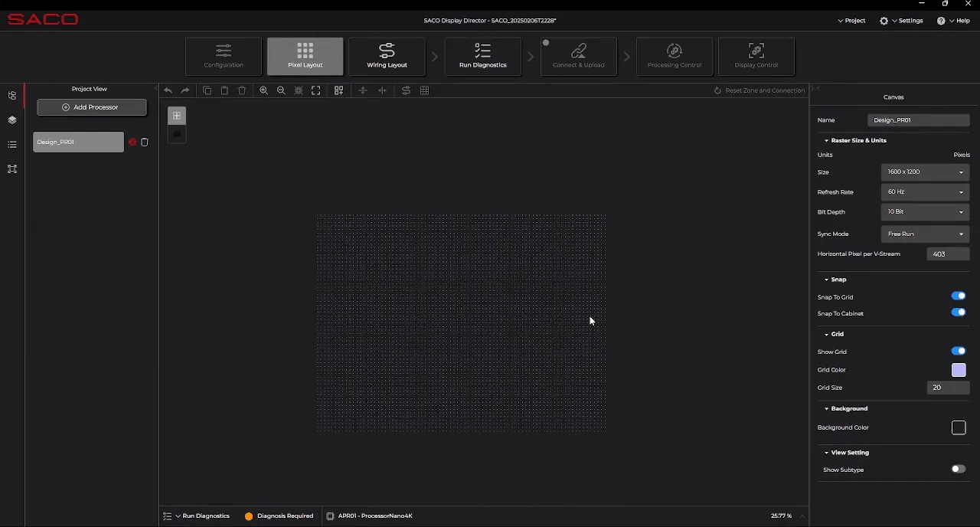Screen dimensions: 980x527
Task: Open the cabinet arrangement icon in the toolbar
Action: tap(339, 90)
